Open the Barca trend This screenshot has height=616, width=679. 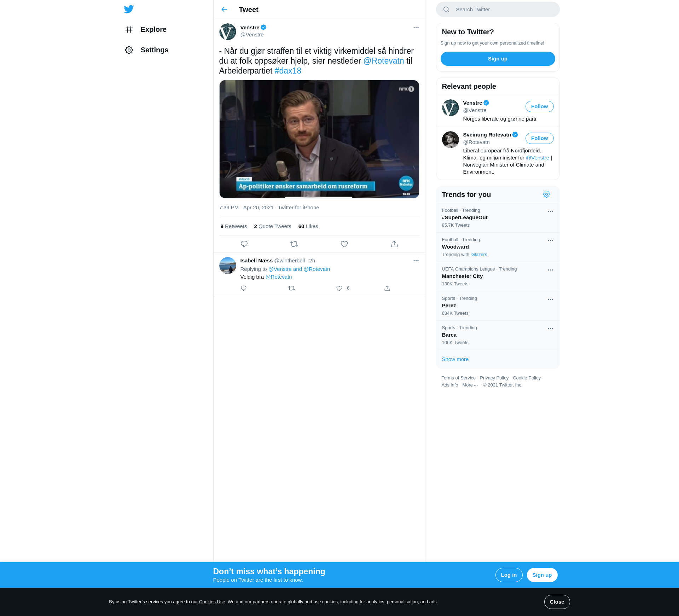click(449, 335)
